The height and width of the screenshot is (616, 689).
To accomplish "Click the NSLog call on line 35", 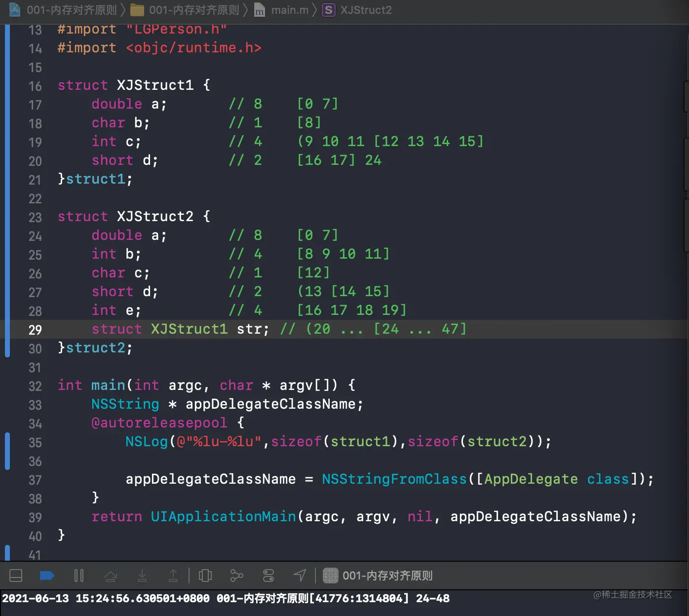I will [147, 442].
